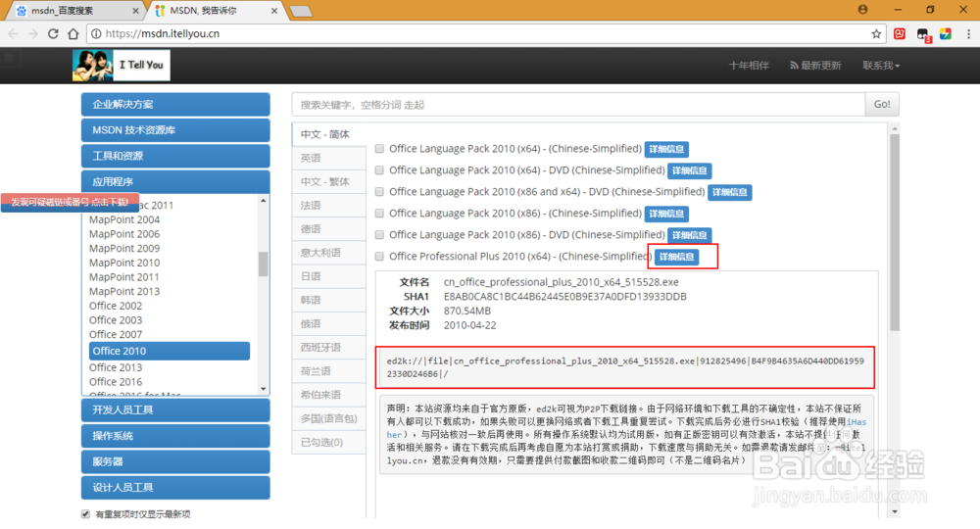The width and height of the screenshot is (980, 529).
Task: Expand 服务器 category
Action: [x=175, y=461]
